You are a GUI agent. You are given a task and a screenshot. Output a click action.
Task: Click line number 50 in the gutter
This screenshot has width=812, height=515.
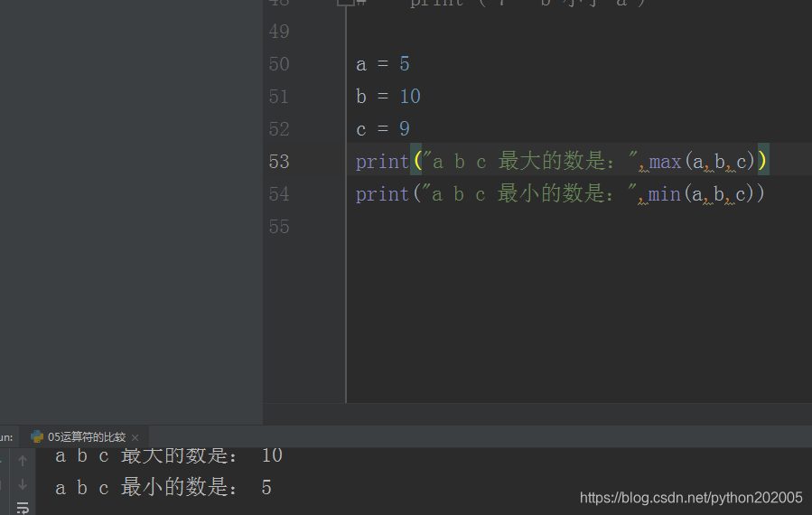278,64
